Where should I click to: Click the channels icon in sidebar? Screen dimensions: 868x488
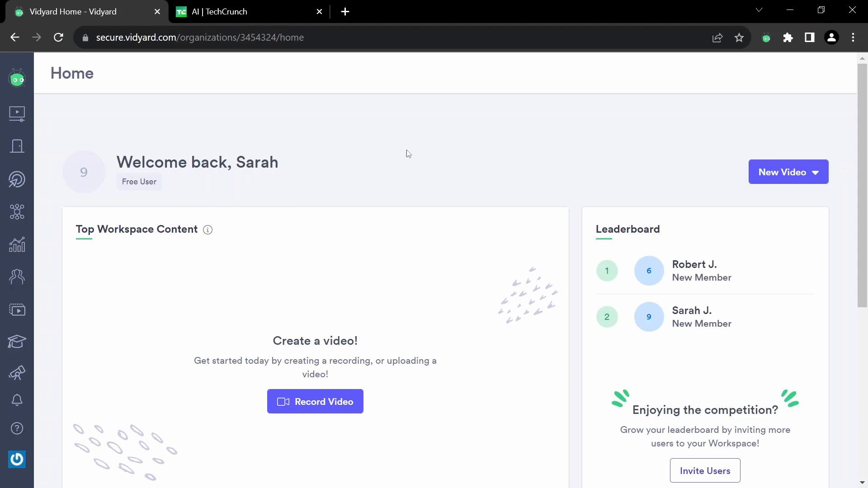tap(17, 309)
